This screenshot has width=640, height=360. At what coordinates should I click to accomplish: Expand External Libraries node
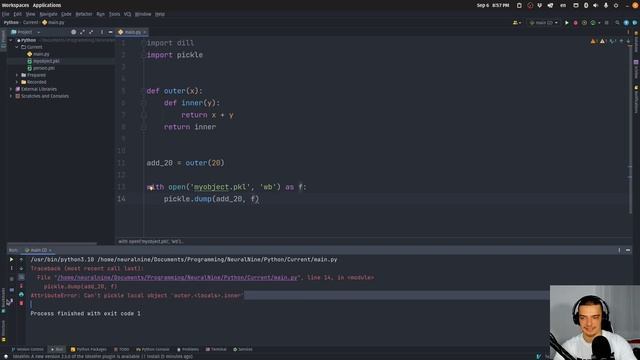coord(11,89)
